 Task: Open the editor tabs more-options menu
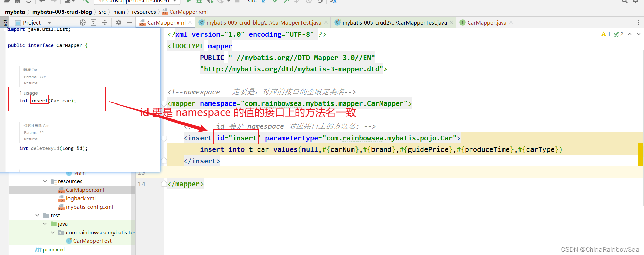click(x=638, y=22)
